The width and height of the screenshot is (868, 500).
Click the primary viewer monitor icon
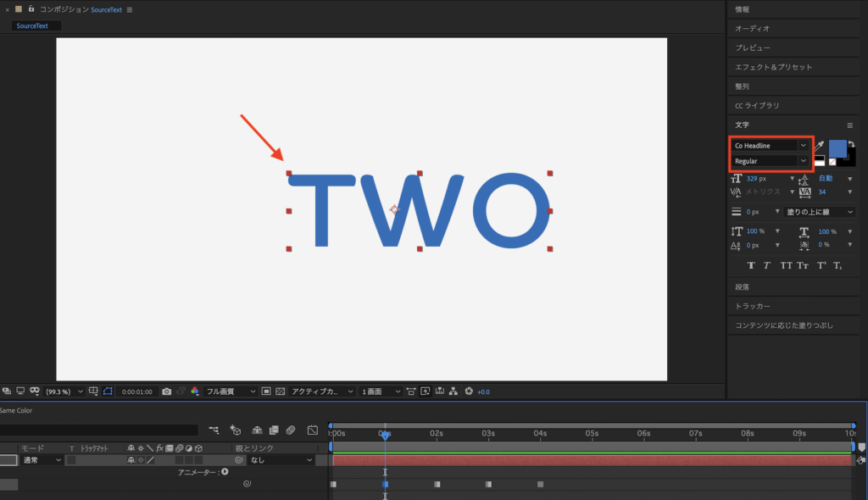coord(20,391)
